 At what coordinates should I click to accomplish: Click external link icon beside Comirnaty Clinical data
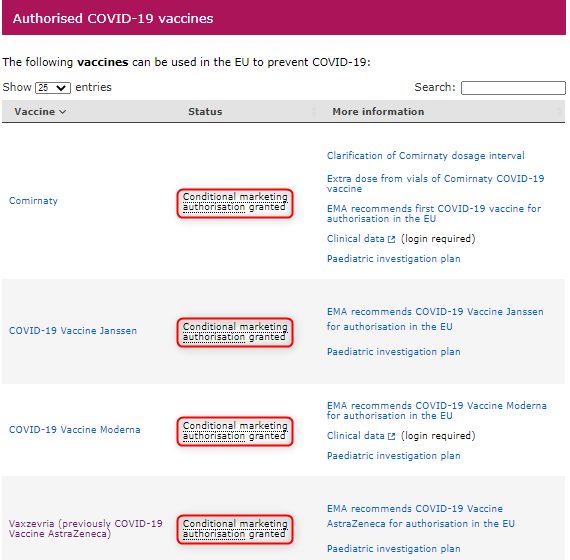click(x=391, y=239)
